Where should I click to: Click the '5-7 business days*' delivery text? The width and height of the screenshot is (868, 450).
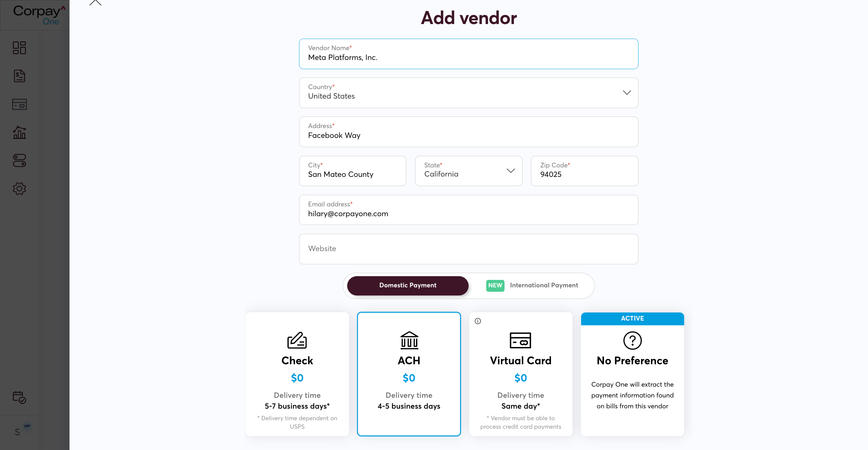click(x=297, y=406)
